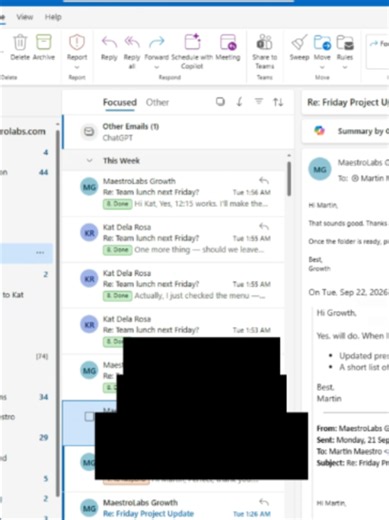Screen dimensions: 389x520
Task: Click 'On Tue, Sep 22, 2026' quoted header
Action: [x=348, y=292]
